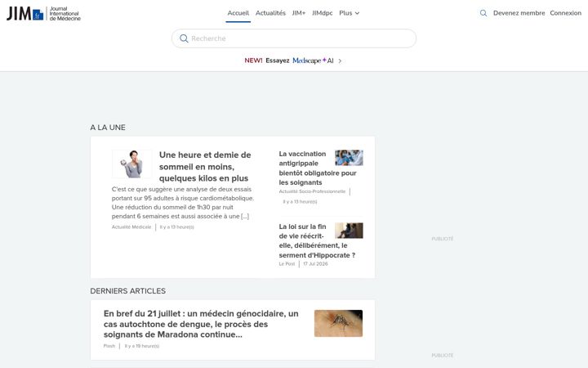
Task: Click the magnifier icon inside the Recherche field
Action: click(x=184, y=38)
